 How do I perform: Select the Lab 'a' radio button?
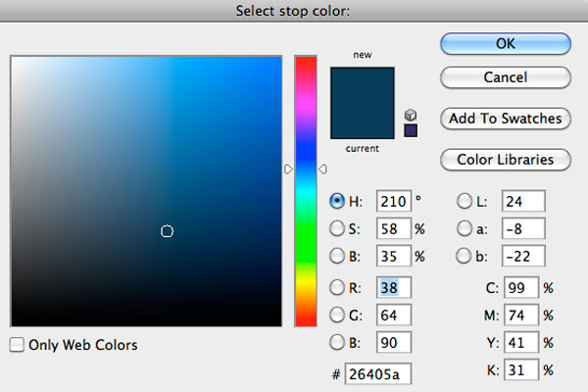(x=464, y=228)
